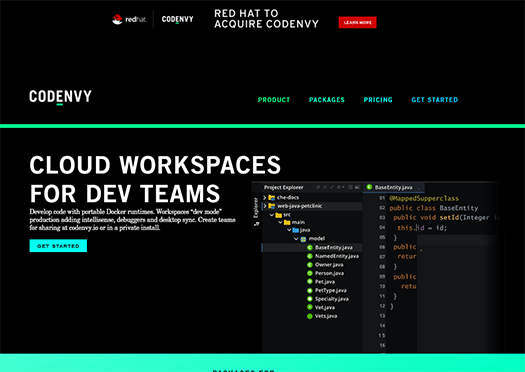Click 'public class BaseEntity' on line 02
This screenshot has height=372, width=525.
pyautogui.click(x=434, y=208)
